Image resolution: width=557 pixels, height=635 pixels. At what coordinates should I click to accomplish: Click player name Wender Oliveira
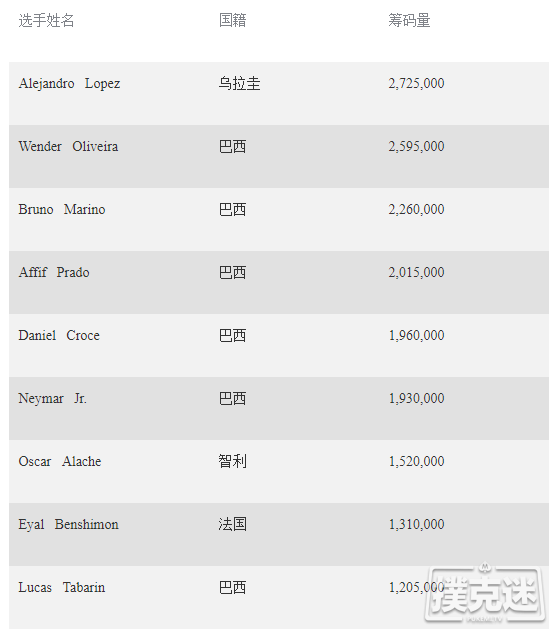pyautogui.click(x=68, y=146)
